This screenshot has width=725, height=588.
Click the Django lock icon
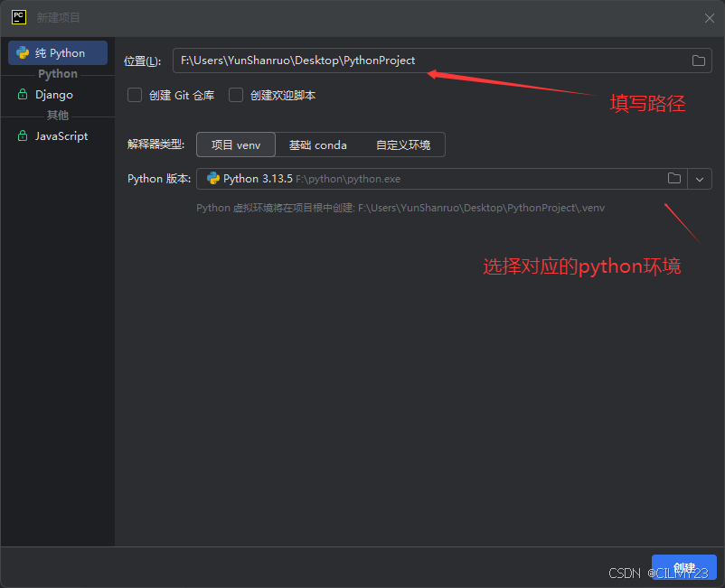click(x=23, y=94)
